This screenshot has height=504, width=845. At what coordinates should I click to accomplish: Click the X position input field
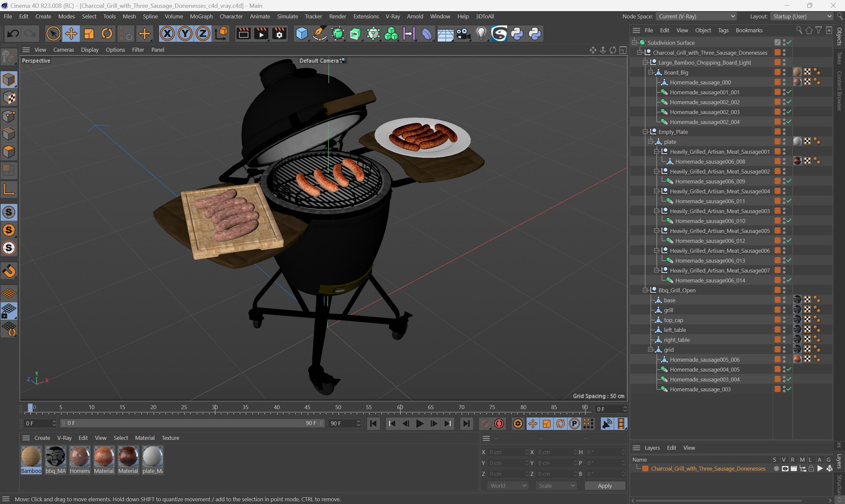pyautogui.click(x=508, y=452)
